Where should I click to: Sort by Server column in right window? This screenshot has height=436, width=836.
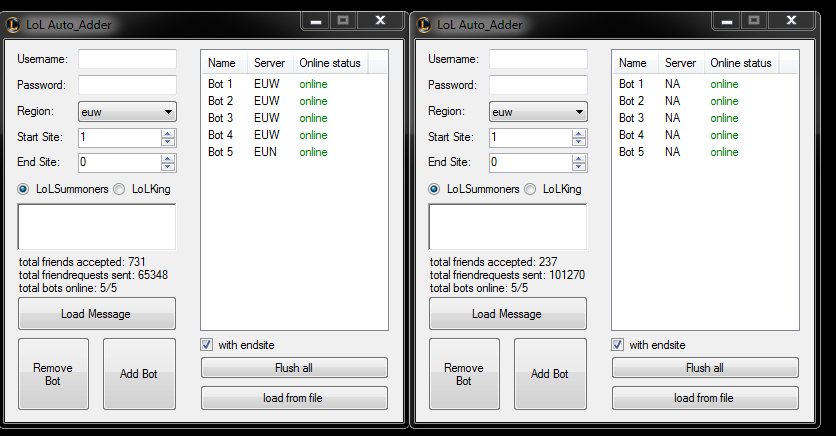pyautogui.click(x=681, y=63)
